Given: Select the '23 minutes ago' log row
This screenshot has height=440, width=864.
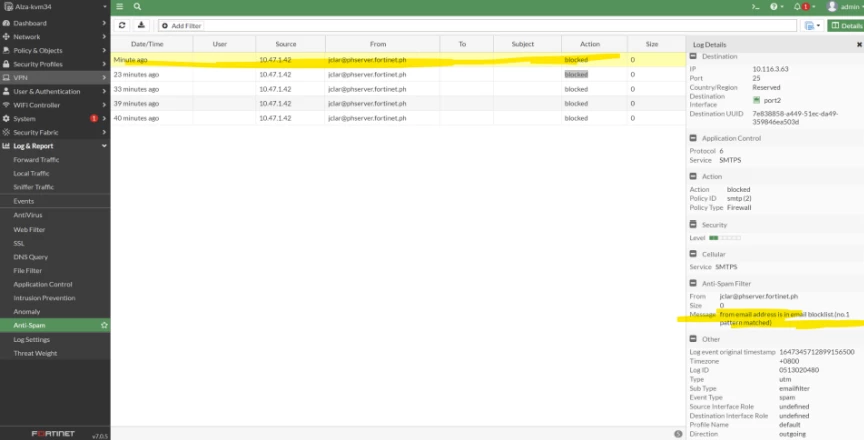Looking at the screenshot, I should [398, 74].
